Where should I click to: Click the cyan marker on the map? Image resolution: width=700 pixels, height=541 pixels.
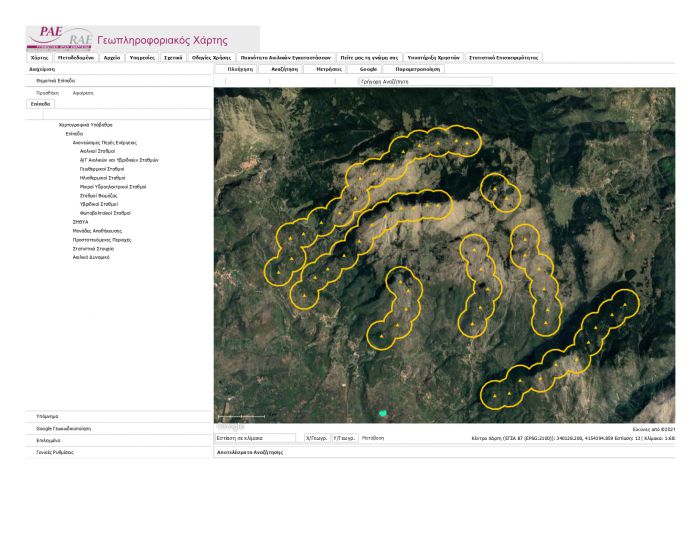coord(382,412)
